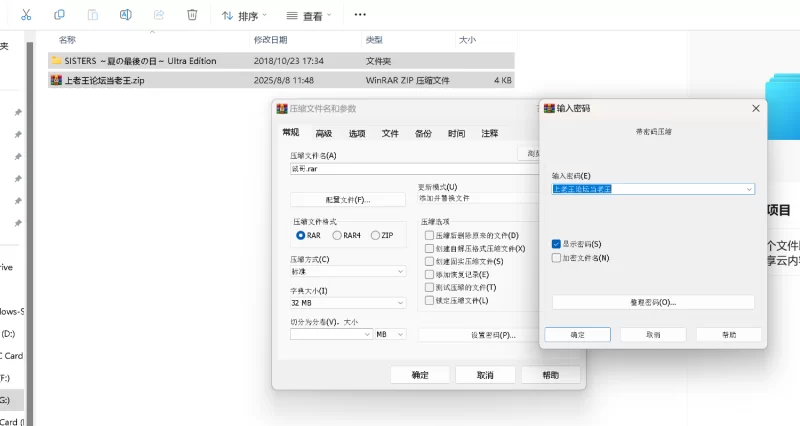Sort by the 修改日期 column header
Viewport: 800px width, 426px height.
coord(270,40)
